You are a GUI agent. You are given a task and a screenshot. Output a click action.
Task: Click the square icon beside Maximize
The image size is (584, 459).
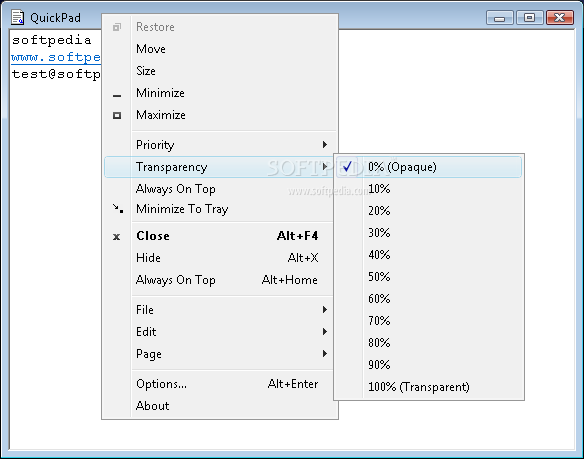[117, 115]
